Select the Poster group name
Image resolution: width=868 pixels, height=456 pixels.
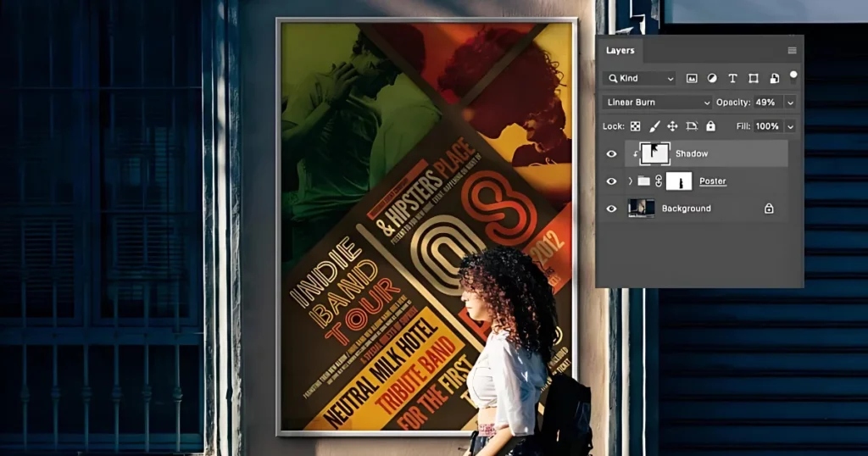(712, 181)
